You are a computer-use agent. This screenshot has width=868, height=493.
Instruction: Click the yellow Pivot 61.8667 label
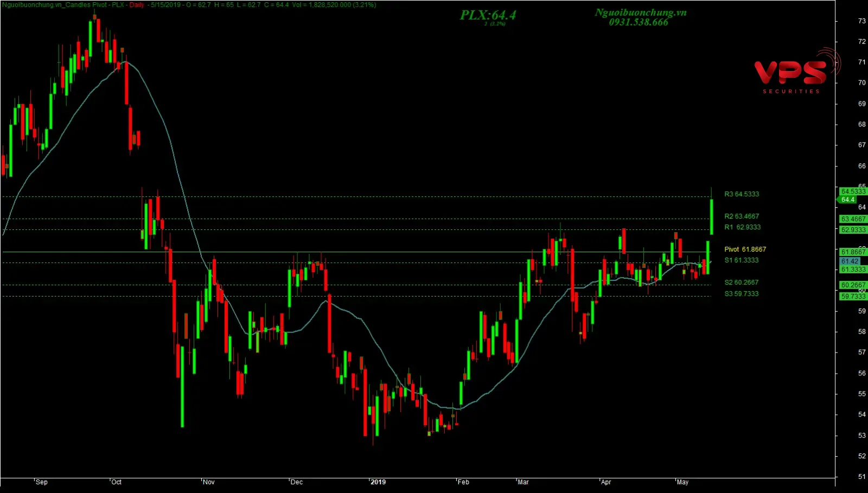pyautogui.click(x=745, y=249)
